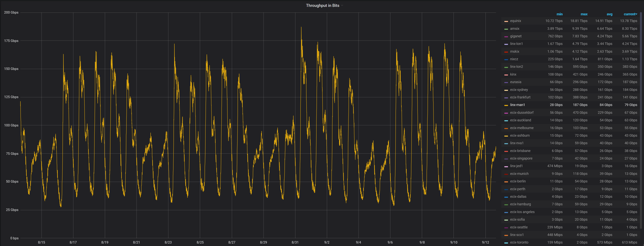Screen dimensions: 644x246
Task: Toggle linx-lon1 series visibility via its label
Action: 516,44
